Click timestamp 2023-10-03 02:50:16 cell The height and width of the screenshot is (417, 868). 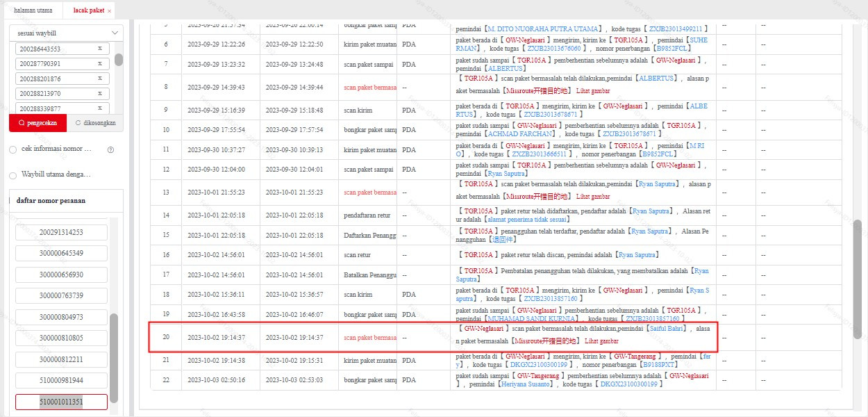click(x=220, y=380)
